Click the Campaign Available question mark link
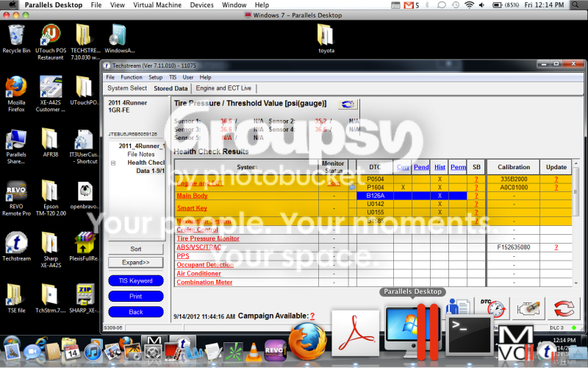Viewport: 588px width, 368px height. click(312, 316)
